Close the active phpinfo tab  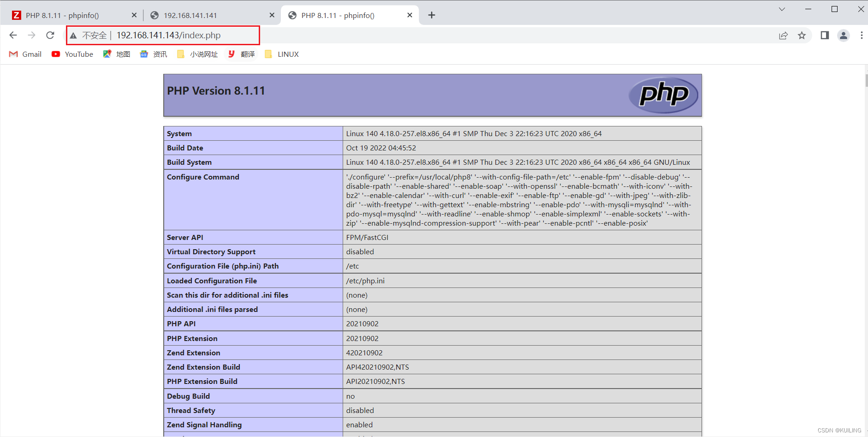[x=410, y=15]
